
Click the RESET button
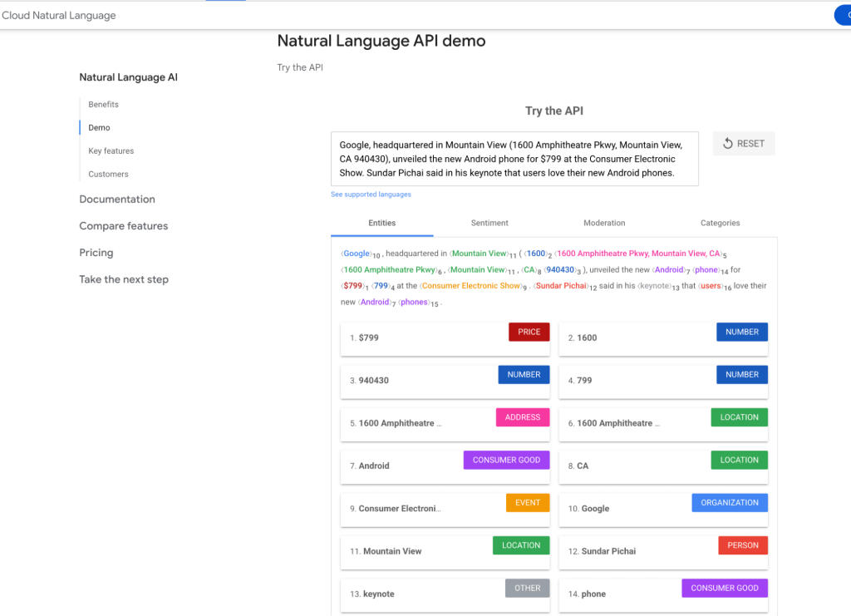[x=744, y=144]
